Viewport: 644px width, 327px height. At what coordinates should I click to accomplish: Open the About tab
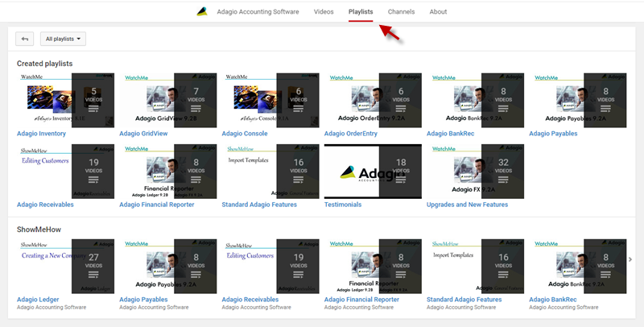[438, 11]
